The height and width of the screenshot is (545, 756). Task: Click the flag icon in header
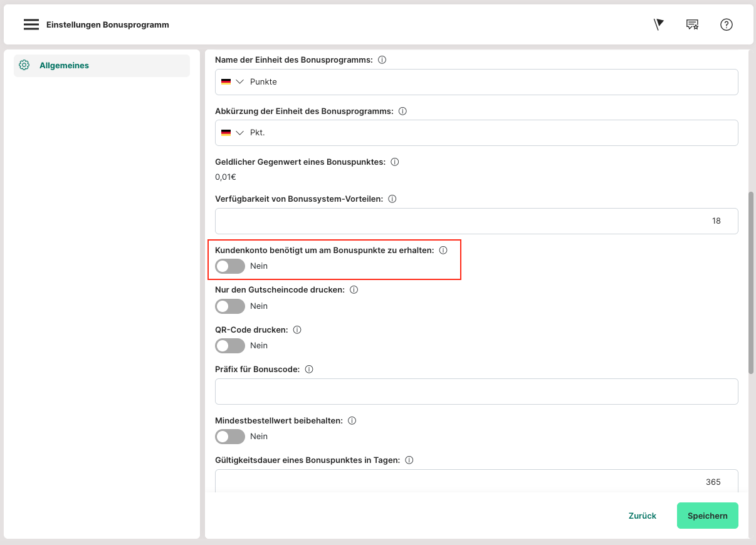[658, 24]
